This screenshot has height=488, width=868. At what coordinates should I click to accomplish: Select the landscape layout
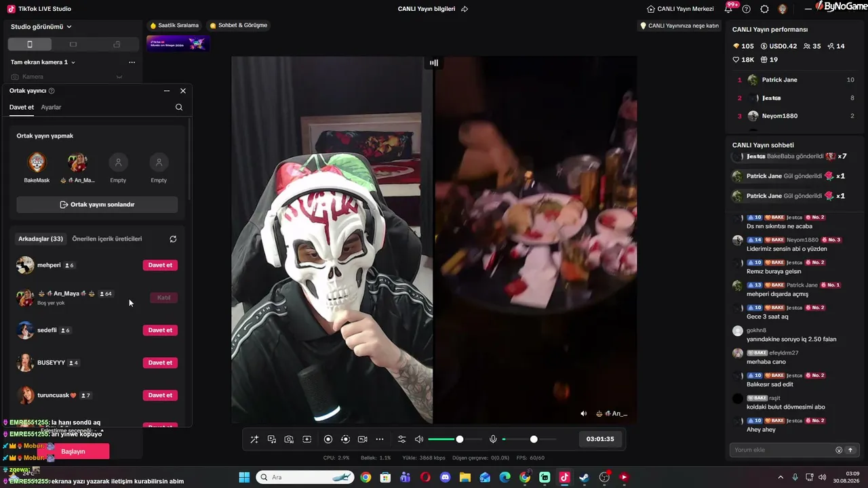click(73, 44)
